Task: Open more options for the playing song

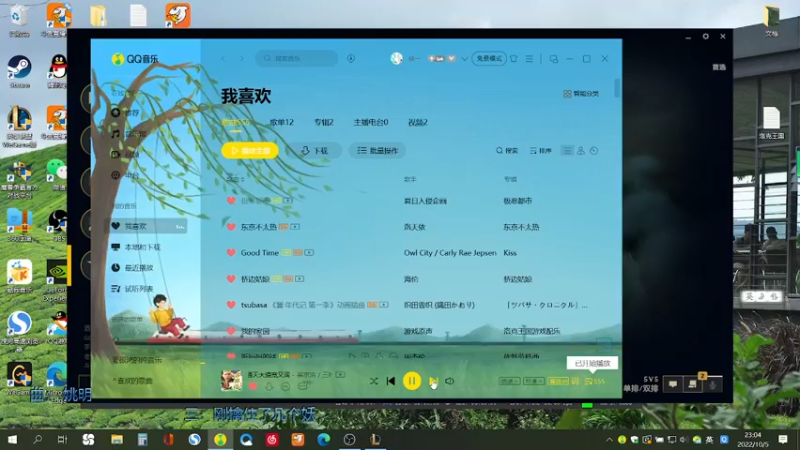Action: click(x=285, y=387)
